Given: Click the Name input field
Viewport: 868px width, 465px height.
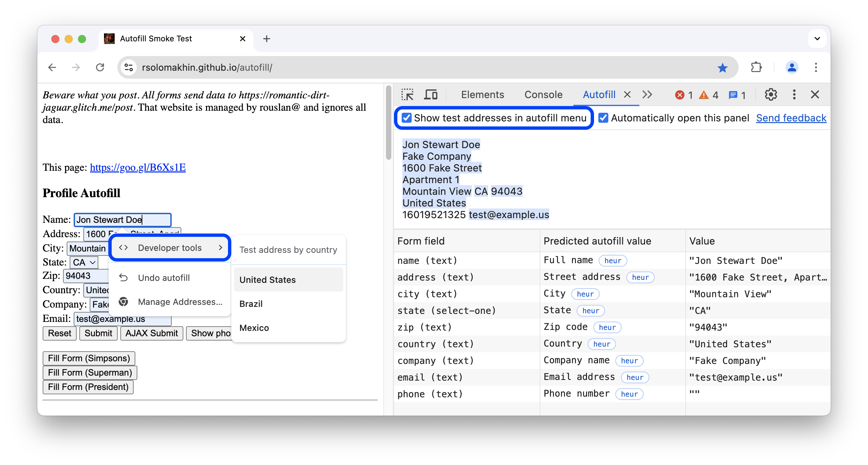Looking at the screenshot, I should coord(122,219).
